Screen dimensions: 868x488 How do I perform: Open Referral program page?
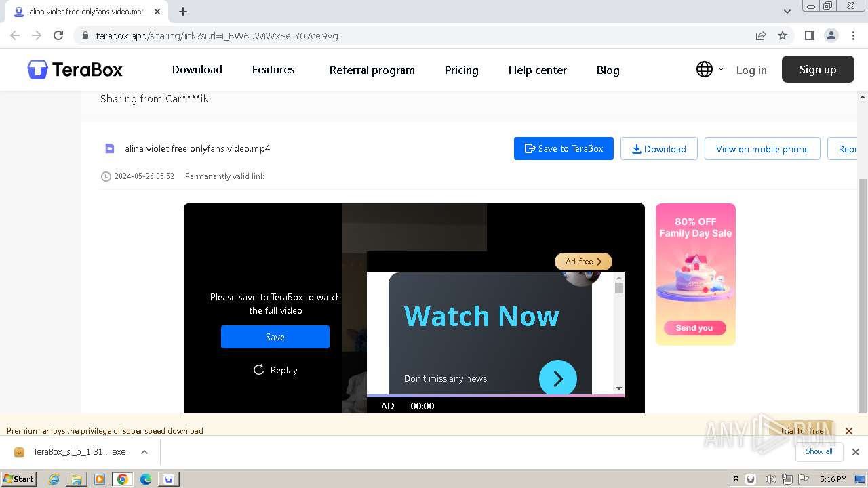tap(372, 70)
